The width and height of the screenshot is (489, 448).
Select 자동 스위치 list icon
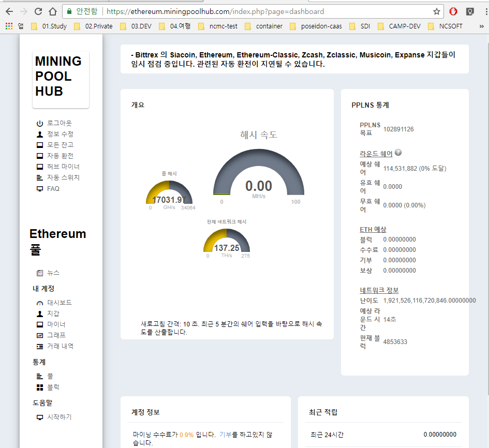pyautogui.click(x=40, y=177)
